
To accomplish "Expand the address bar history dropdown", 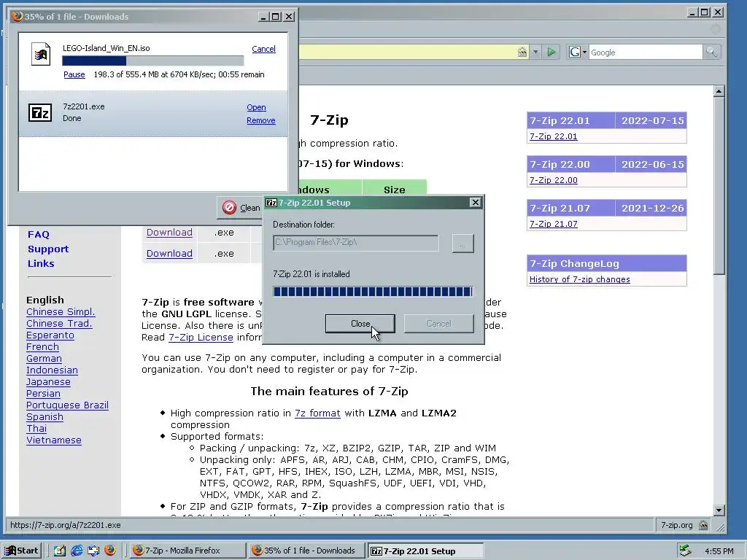I will [x=535, y=52].
